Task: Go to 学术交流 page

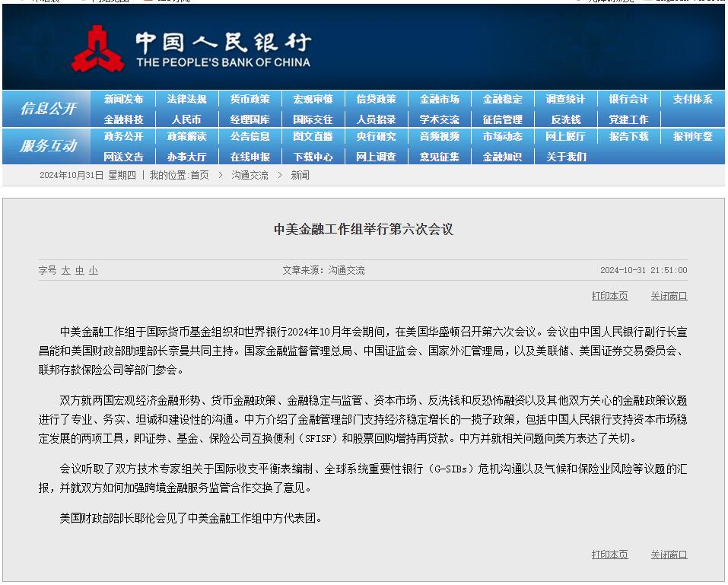Action: 439,119
